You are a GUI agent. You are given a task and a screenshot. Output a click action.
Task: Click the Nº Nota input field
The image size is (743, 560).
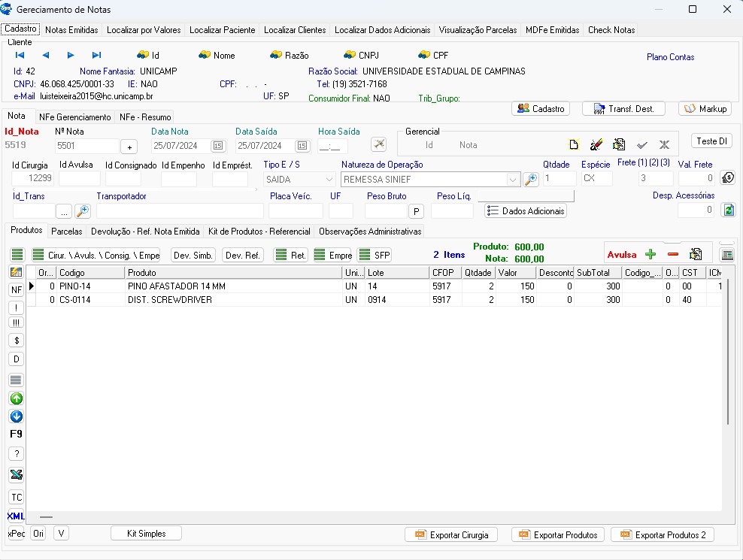point(86,146)
